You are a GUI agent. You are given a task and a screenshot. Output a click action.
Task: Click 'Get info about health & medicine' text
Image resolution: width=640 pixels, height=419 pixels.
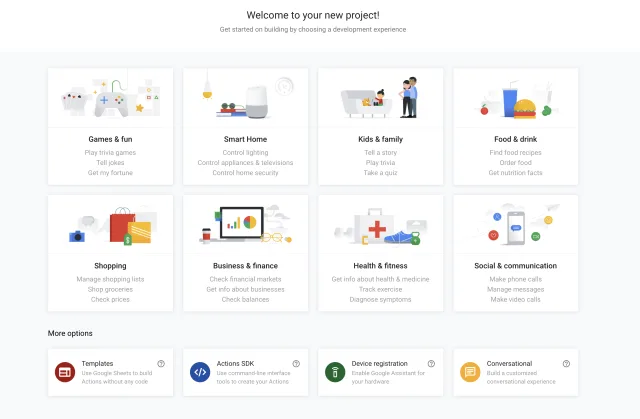[380, 279]
